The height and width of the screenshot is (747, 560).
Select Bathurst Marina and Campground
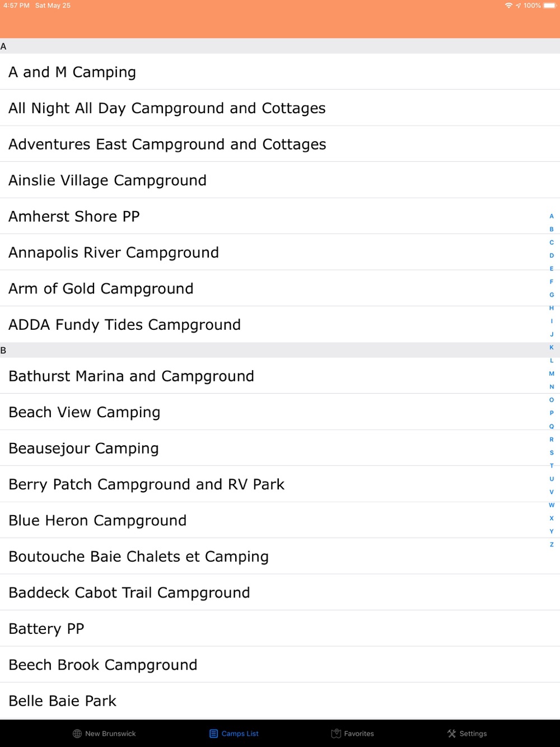(131, 376)
